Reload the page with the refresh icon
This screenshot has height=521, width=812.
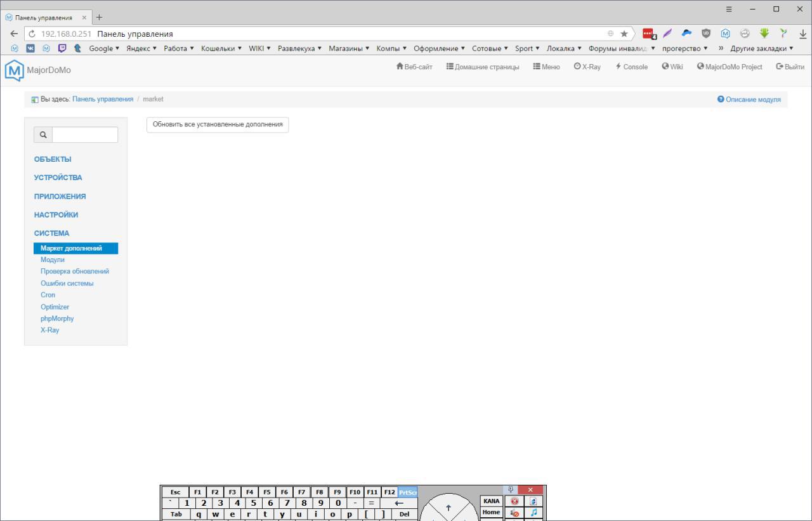click(32, 34)
